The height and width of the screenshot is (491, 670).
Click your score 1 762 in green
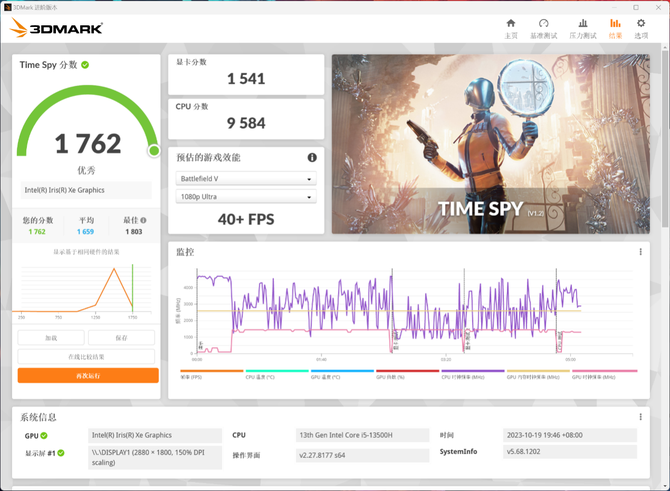point(37,232)
